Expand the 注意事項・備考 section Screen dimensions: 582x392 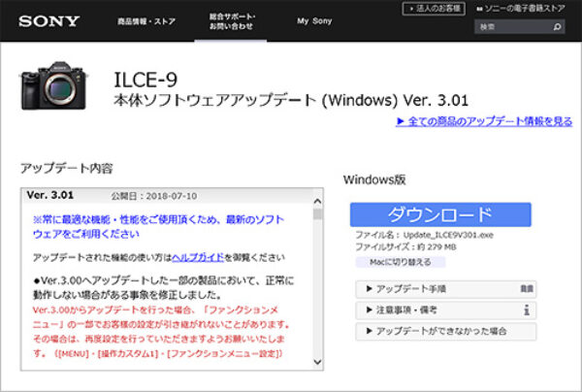click(x=445, y=310)
